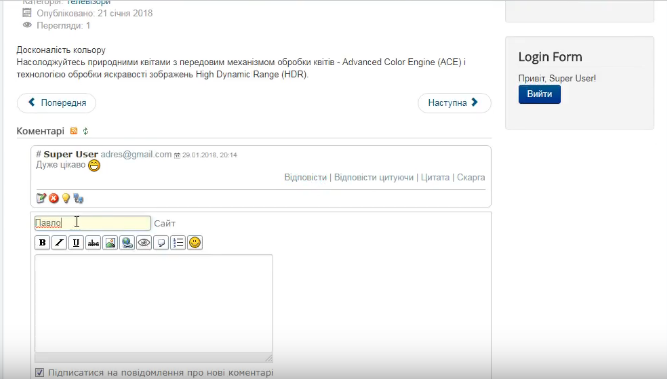This screenshot has width=667, height=379.
Task: Click the Скарга report link
Action: [471, 177]
